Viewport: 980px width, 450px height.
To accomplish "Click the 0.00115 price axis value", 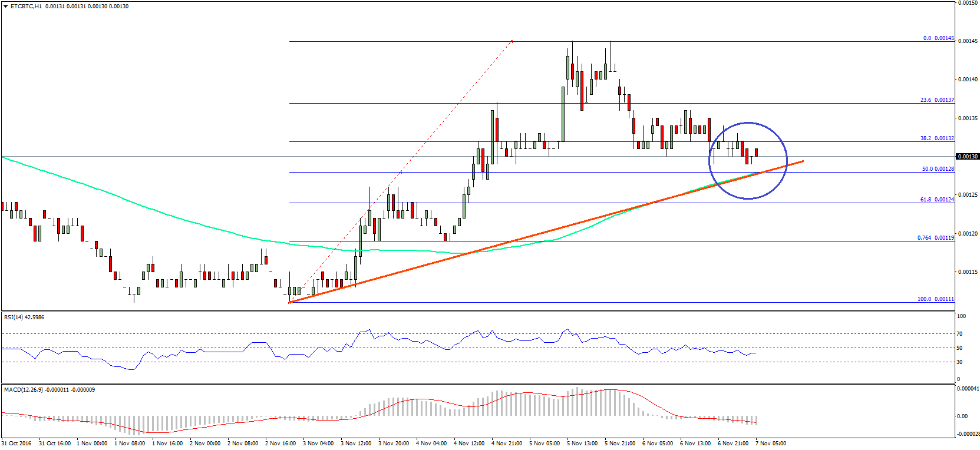I will [x=968, y=272].
